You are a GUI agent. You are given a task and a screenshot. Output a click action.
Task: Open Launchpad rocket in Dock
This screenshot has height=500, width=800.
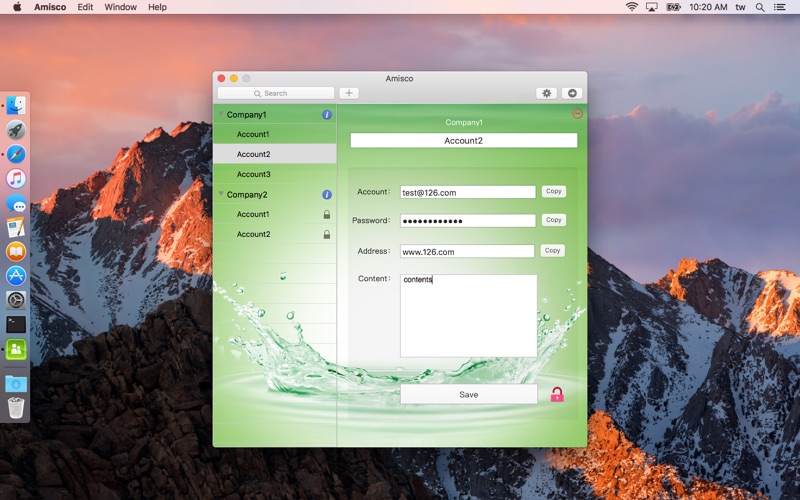point(16,130)
